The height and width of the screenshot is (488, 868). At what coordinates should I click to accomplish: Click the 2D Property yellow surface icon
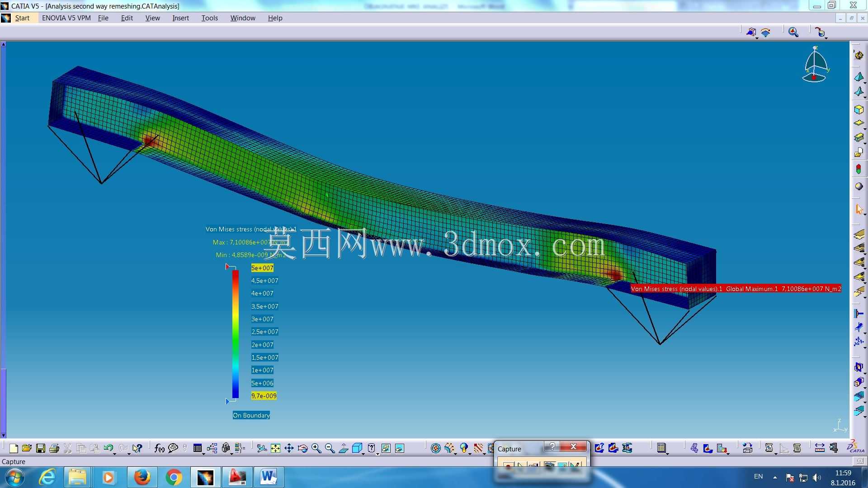pos(859,123)
